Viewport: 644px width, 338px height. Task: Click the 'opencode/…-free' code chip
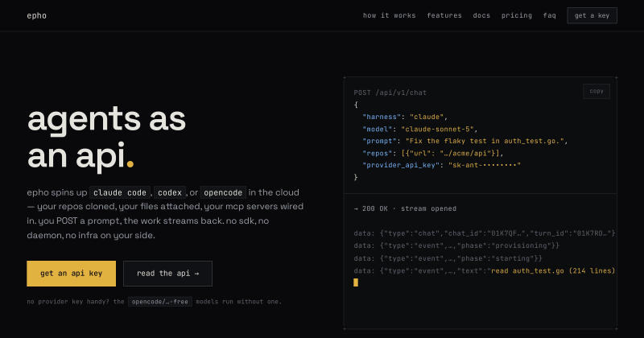click(x=159, y=302)
